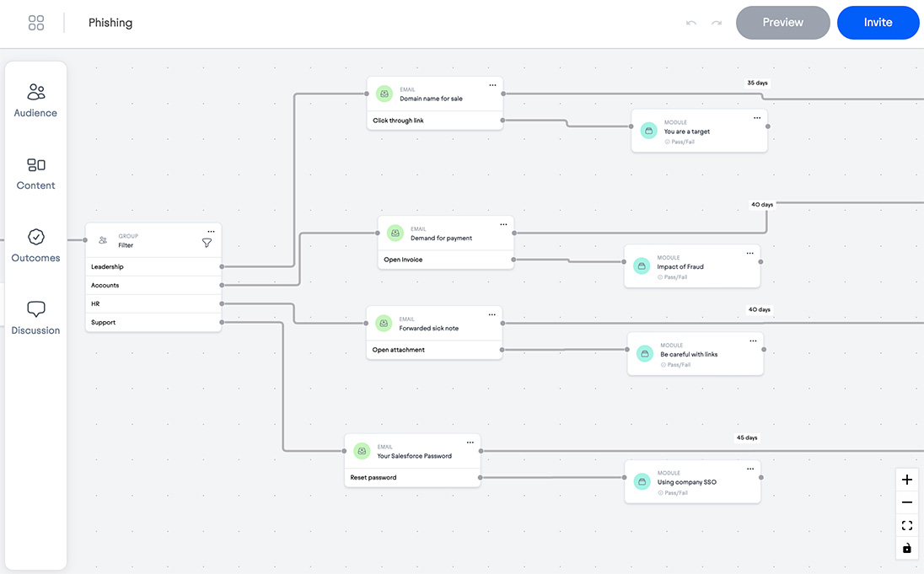This screenshot has height=574, width=924.
Task: Click the 35 days delay label
Action: tap(757, 83)
